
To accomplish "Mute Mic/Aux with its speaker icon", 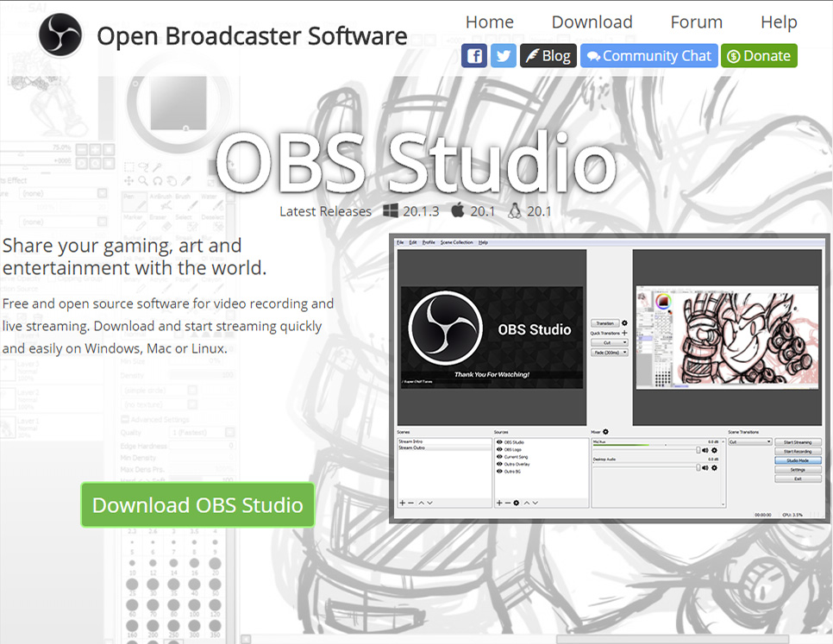I will [x=705, y=450].
